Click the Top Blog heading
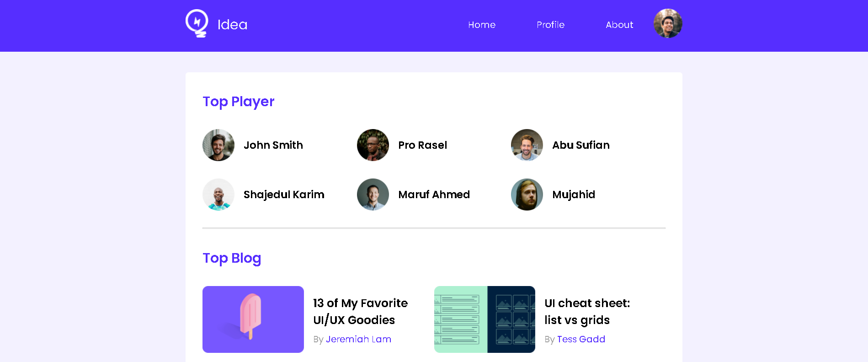The height and width of the screenshot is (362, 868). tap(232, 258)
